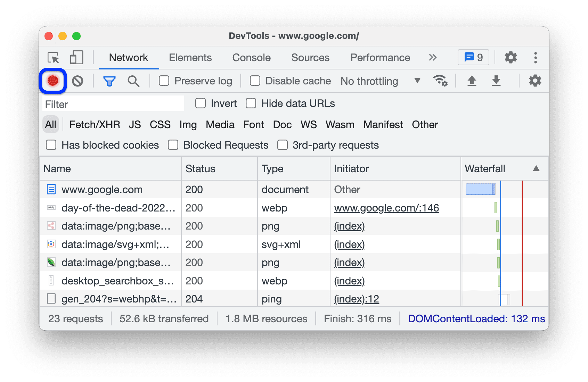The height and width of the screenshot is (382, 588).
Task: Export network log as HAR
Action: click(496, 81)
